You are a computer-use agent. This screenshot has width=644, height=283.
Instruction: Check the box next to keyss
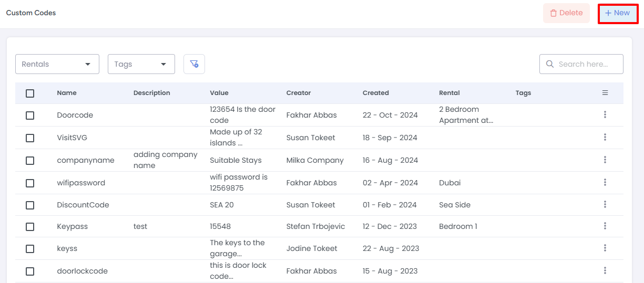pyautogui.click(x=30, y=248)
